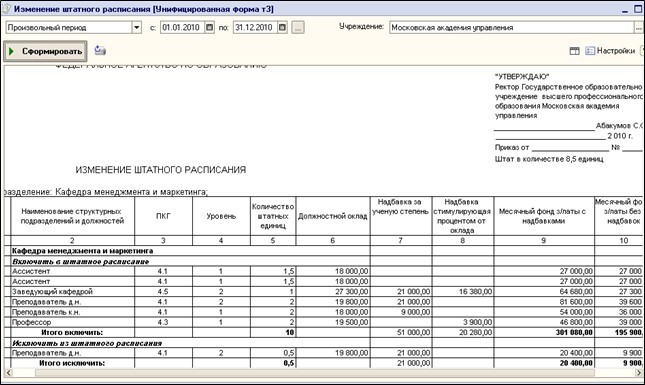
Task: Open calendar picker for end date 31.12.2010
Action: click(282, 28)
